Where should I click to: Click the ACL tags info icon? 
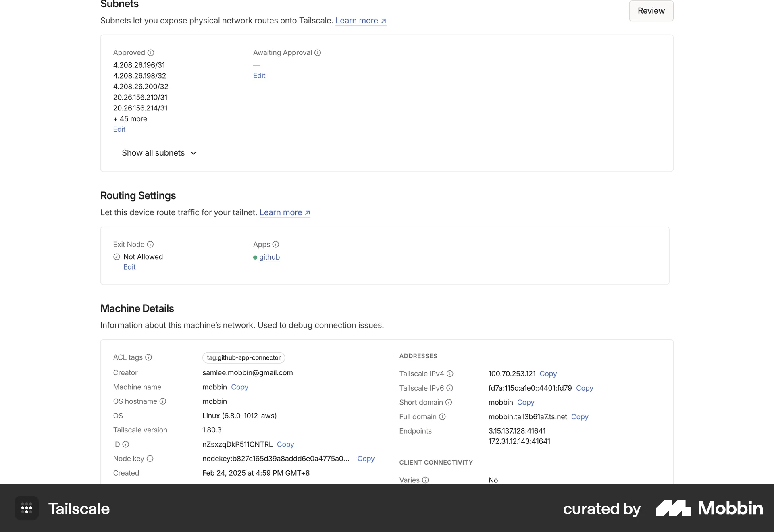148,357
